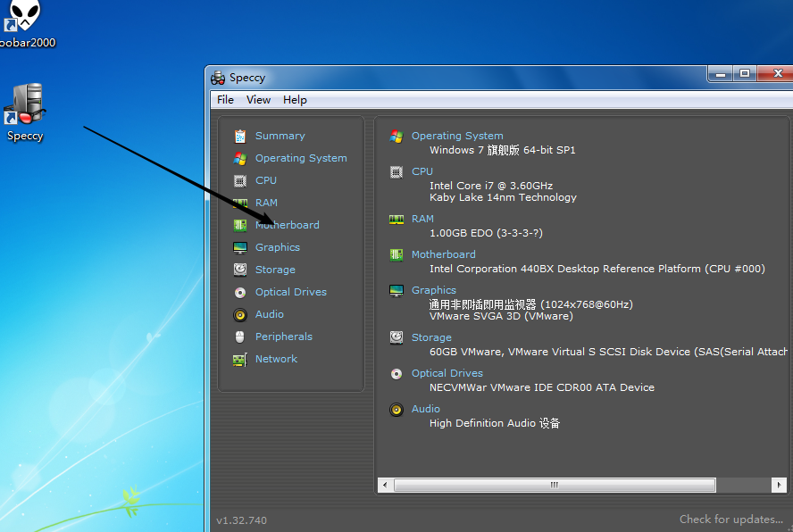Click the RAM heading link in summary

422,219
